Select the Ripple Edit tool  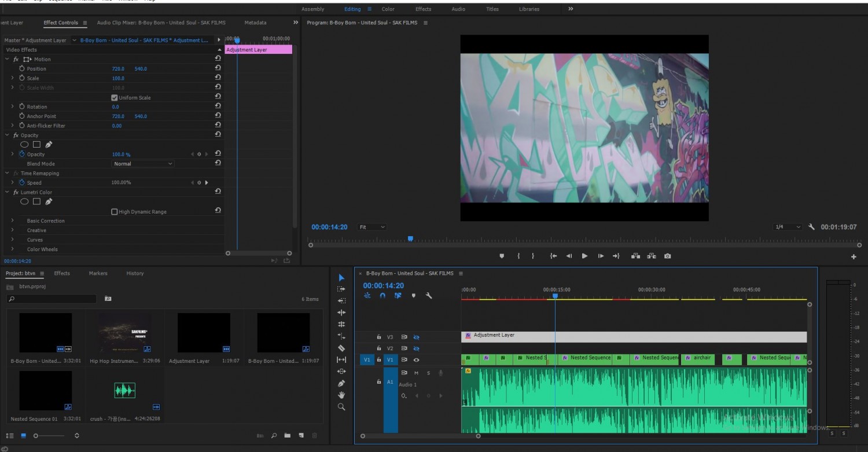tap(341, 313)
